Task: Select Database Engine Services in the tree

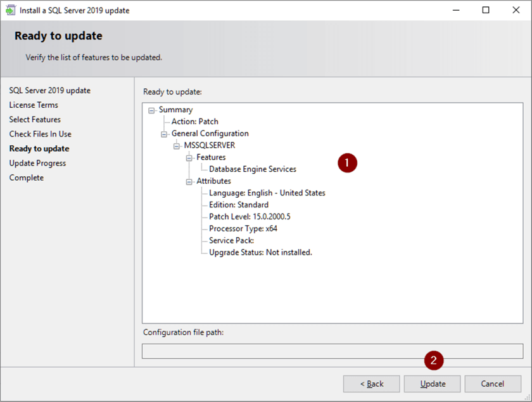Action: click(253, 169)
